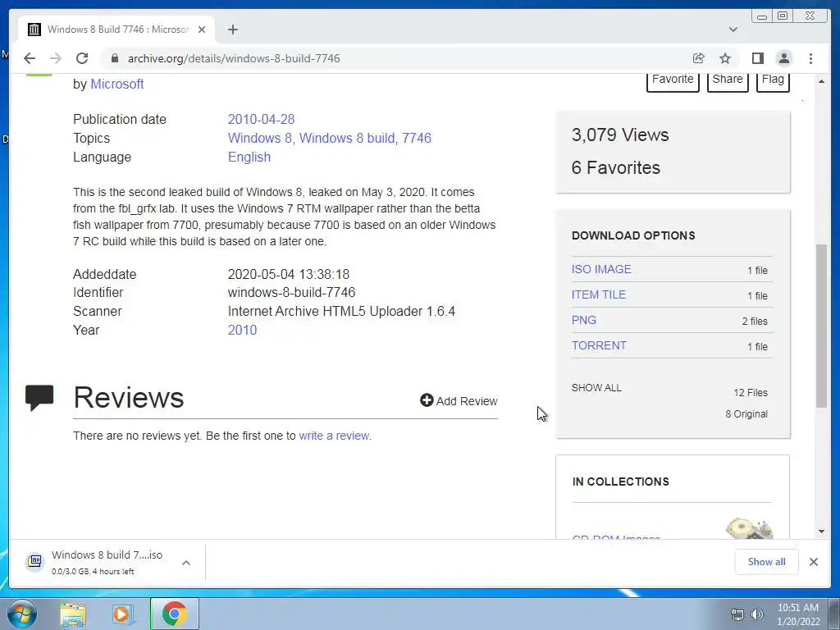
Task: Click the lock icon beside the URL
Action: [115, 58]
